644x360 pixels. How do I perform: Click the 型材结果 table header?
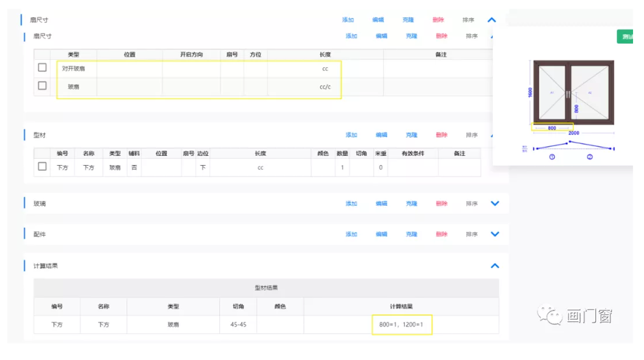(266, 288)
